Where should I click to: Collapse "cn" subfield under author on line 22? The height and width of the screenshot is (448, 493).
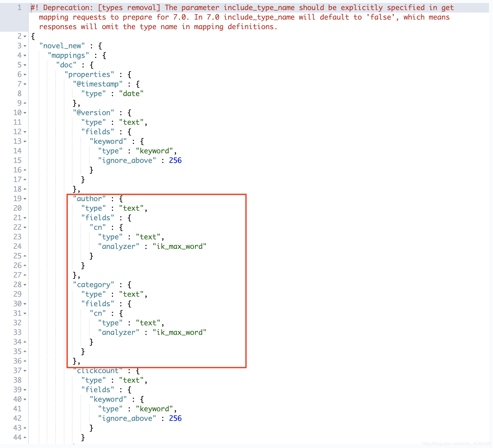point(25,228)
